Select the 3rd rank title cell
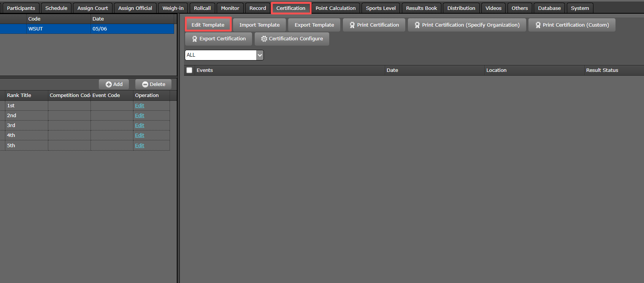This screenshot has width=644, height=283. click(27, 126)
